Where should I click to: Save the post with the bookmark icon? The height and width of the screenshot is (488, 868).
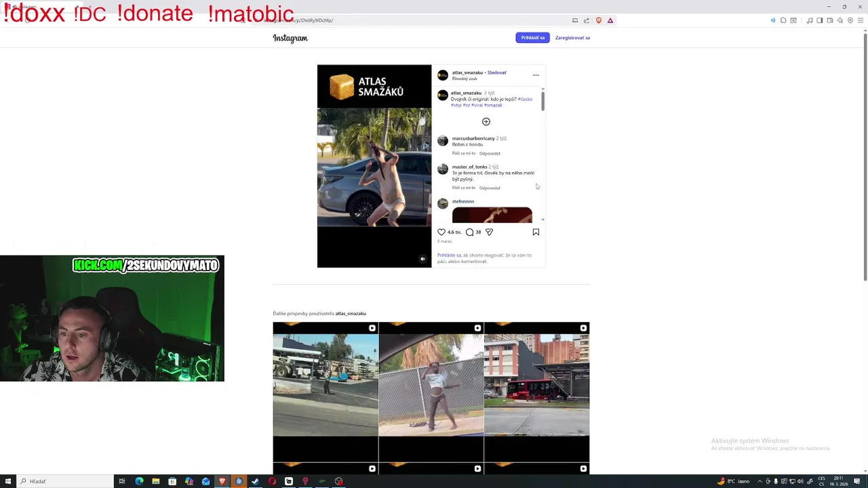536,232
